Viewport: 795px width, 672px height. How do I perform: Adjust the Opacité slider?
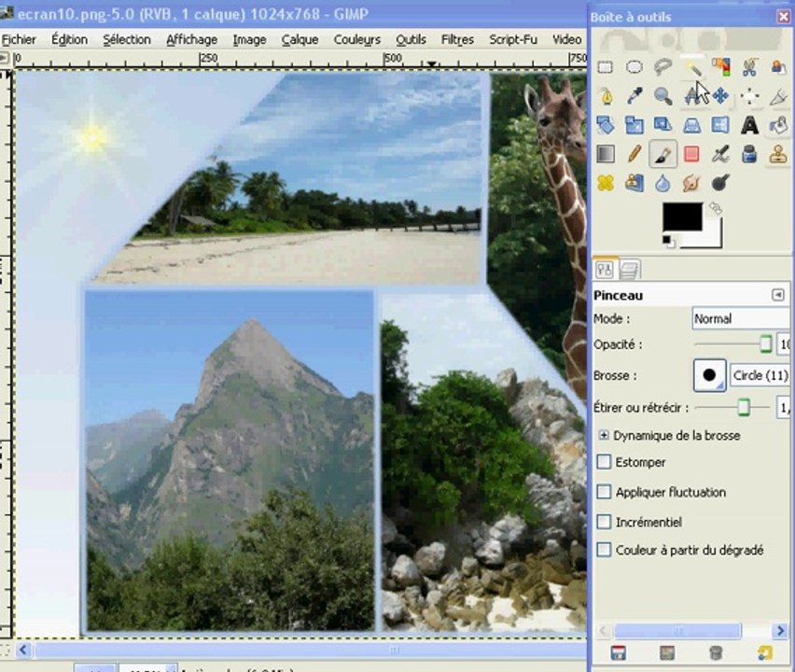click(733, 344)
